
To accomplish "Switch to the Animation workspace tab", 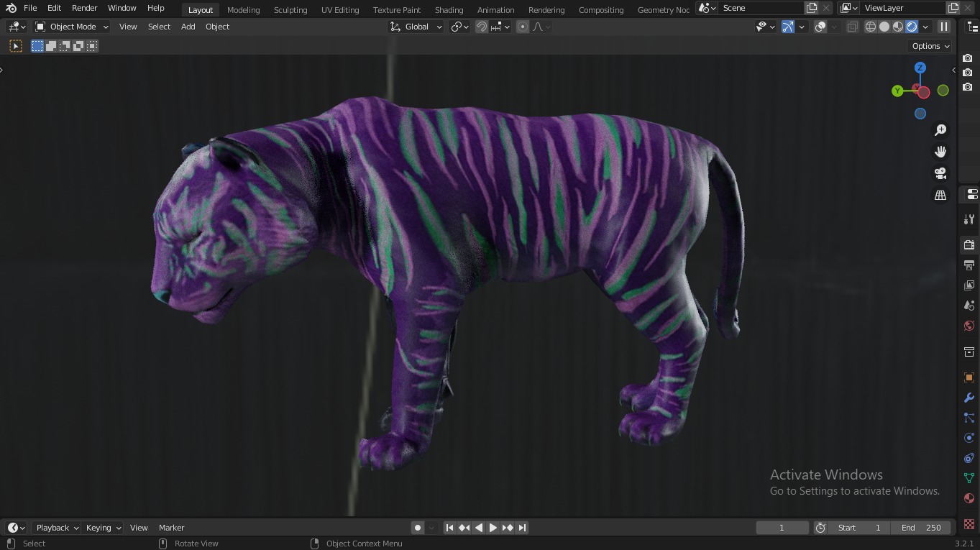I will click(x=496, y=10).
